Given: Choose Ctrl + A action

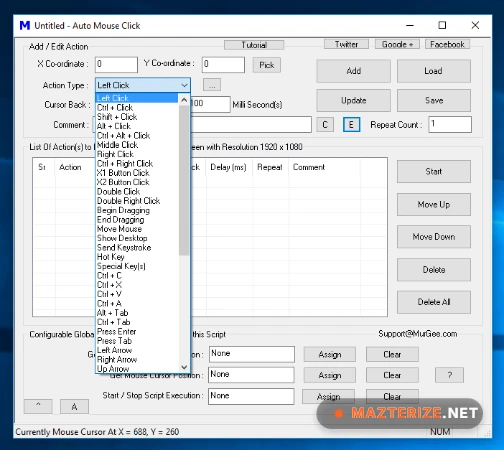Looking at the screenshot, I should 137,303.
